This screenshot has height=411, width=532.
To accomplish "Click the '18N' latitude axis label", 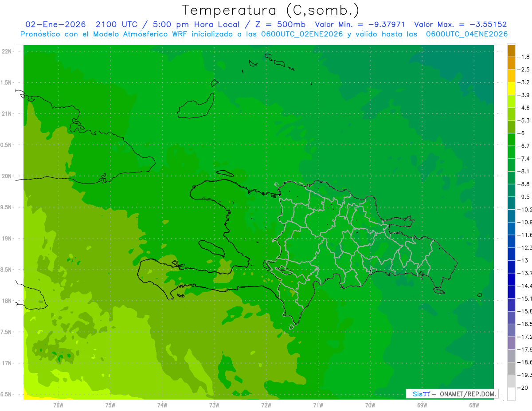I will (x=8, y=301).
